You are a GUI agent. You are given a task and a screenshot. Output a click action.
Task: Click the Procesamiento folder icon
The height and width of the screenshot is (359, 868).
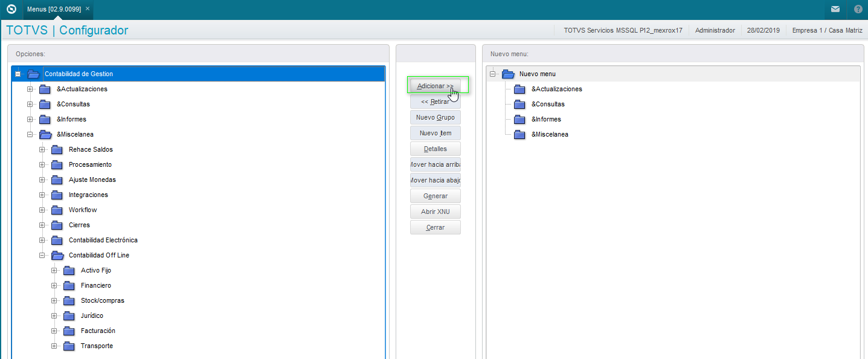(x=57, y=164)
